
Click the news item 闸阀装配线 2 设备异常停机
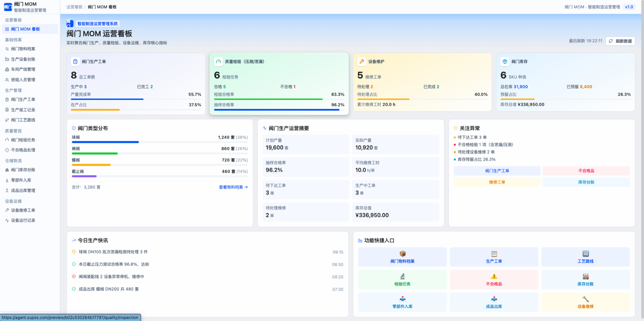[x=208, y=277]
